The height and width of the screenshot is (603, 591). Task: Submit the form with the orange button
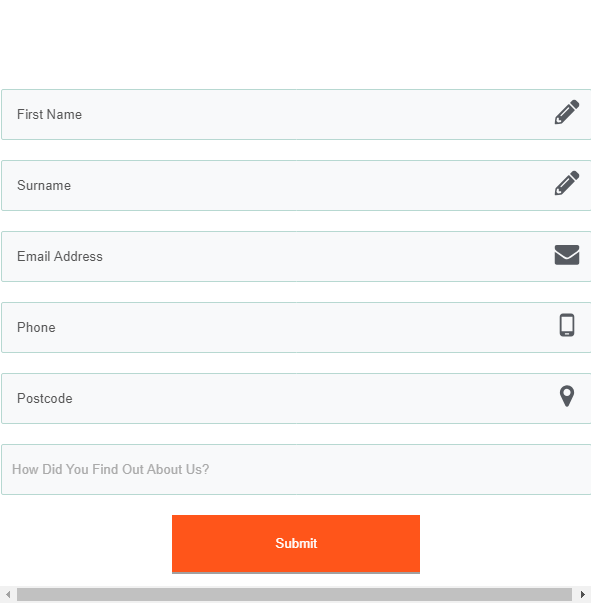[296, 544]
